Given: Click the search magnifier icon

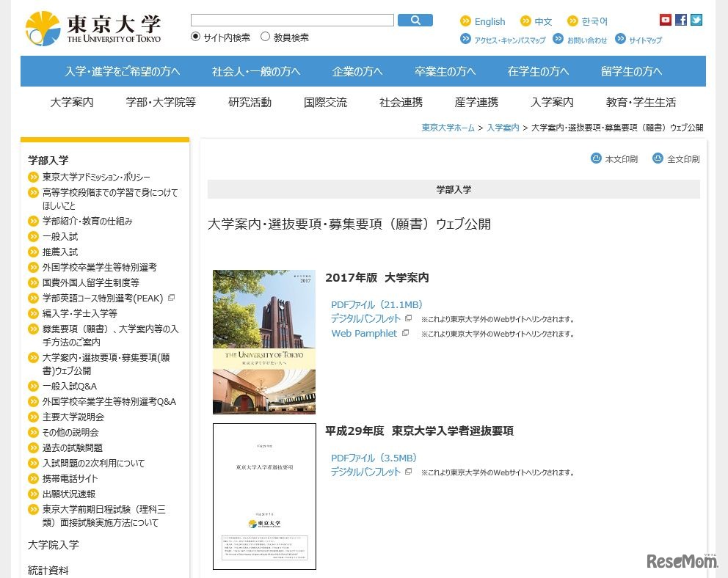Looking at the screenshot, I should pyautogui.click(x=415, y=20).
